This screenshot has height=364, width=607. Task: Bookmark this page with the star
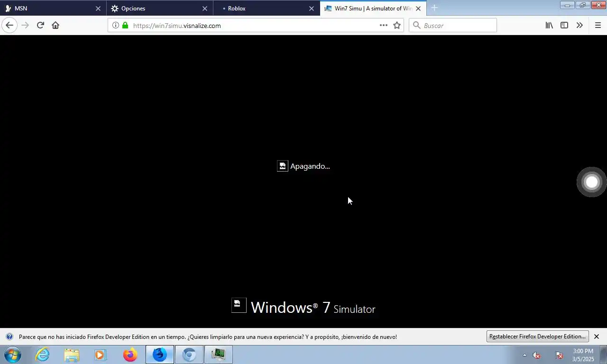pyautogui.click(x=397, y=26)
